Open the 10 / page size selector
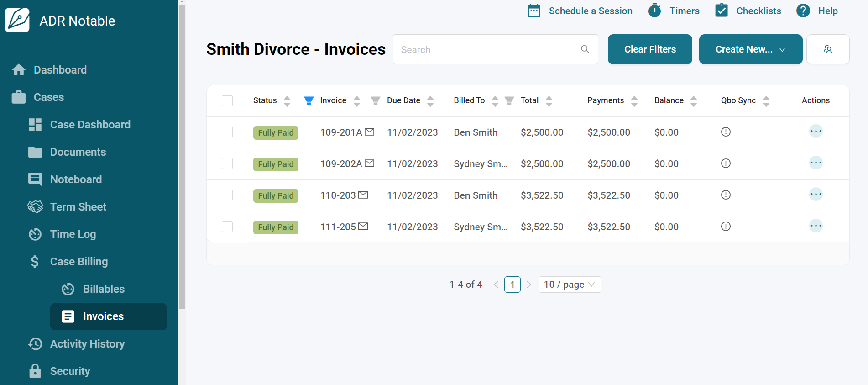Image resolution: width=868 pixels, height=385 pixels. pyautogui.click(x=569, y=285)
